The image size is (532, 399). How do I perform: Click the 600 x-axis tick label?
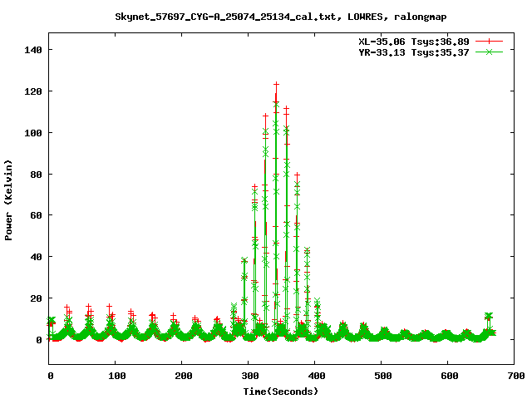tap(450, 376)
